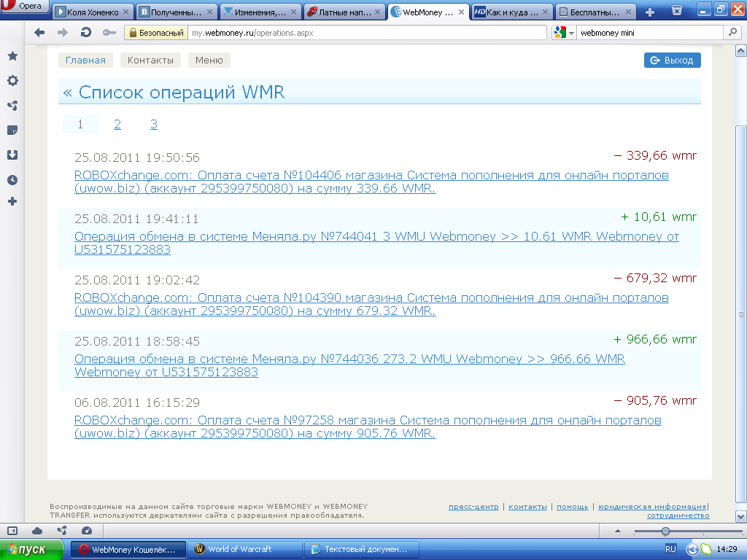Viewport: 747px width, 560px height.
Task: Run the search with the magnifier icon
Action: 732,32
